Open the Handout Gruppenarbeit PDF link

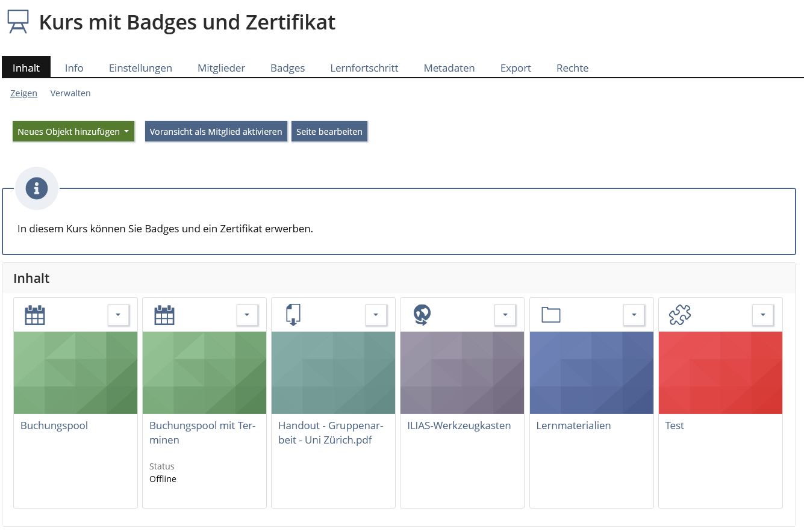tap(330, 433)
